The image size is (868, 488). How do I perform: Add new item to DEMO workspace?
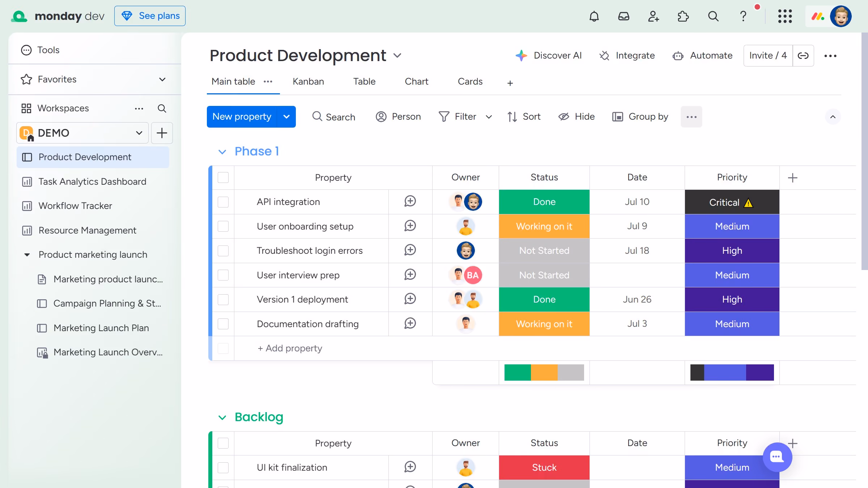[162, 133]
